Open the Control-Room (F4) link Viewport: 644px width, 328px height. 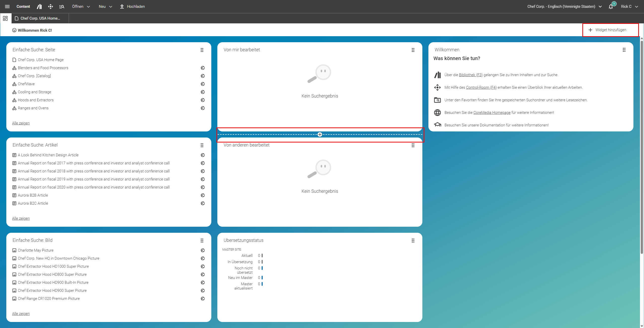[481, 87]
